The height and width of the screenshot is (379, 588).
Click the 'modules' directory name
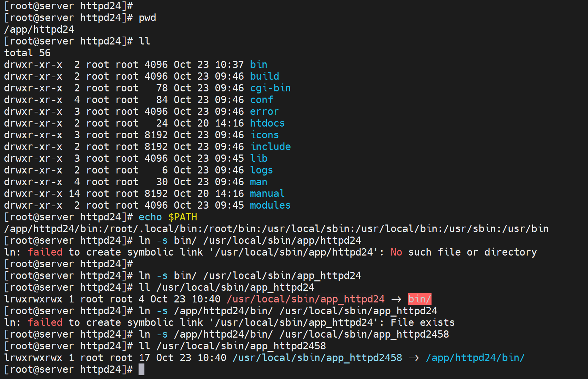[270, 205]
